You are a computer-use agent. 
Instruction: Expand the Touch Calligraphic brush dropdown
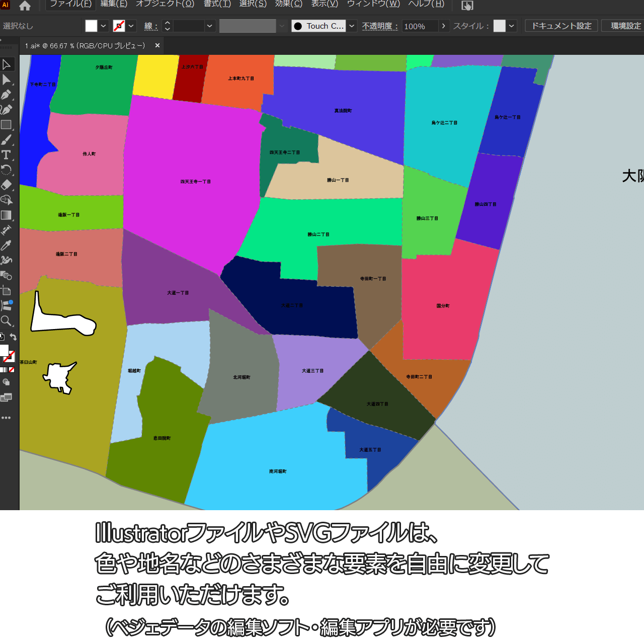[x=352, y=26]
